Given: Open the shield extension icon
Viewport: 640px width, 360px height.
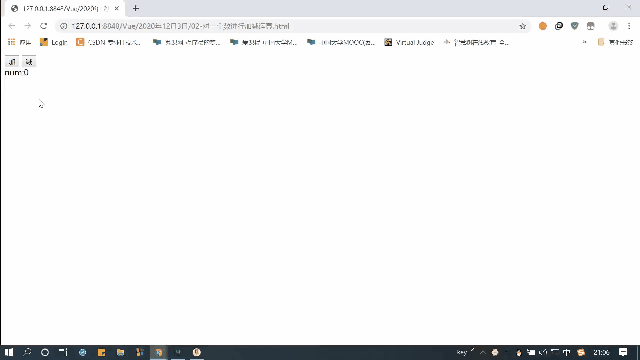Looking at the screenshot, I should tap(575, 26).
